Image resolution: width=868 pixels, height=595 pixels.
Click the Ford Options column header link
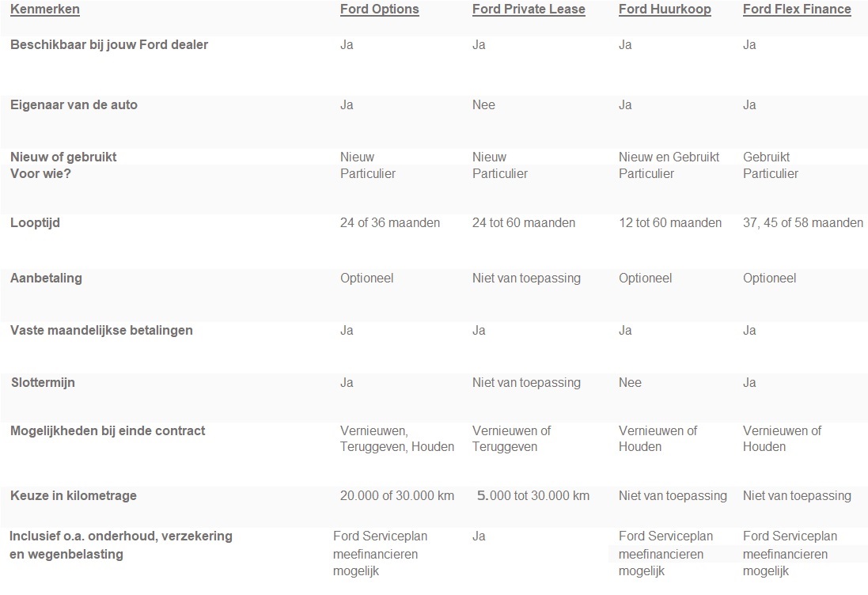(379, 9)
